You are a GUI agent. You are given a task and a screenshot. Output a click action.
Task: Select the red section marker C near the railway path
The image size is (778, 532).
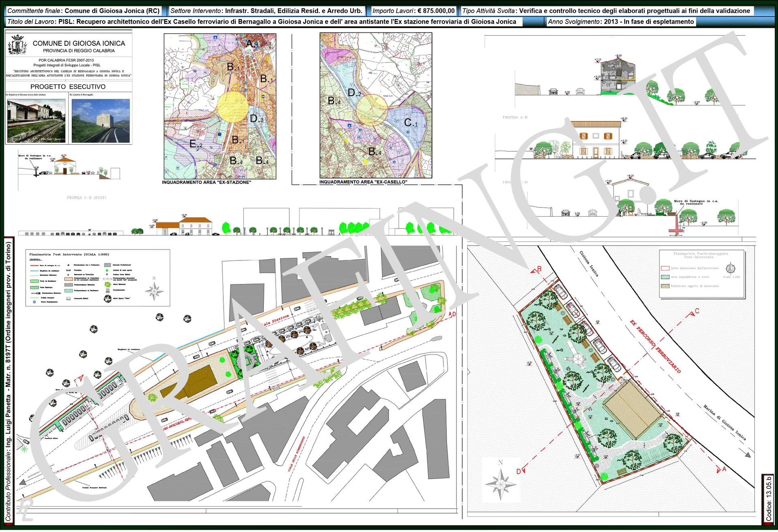click(x=697, y=312)
